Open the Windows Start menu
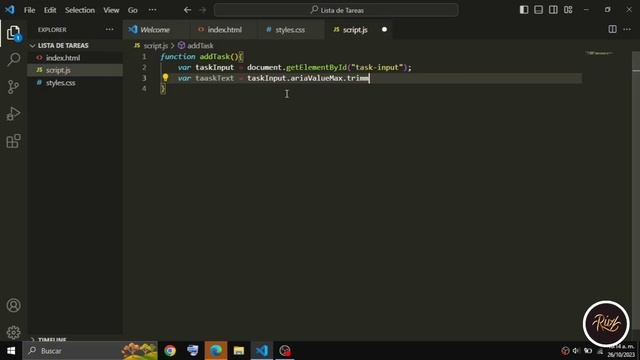This screenshot has height=360, width=640. point(11,351)
